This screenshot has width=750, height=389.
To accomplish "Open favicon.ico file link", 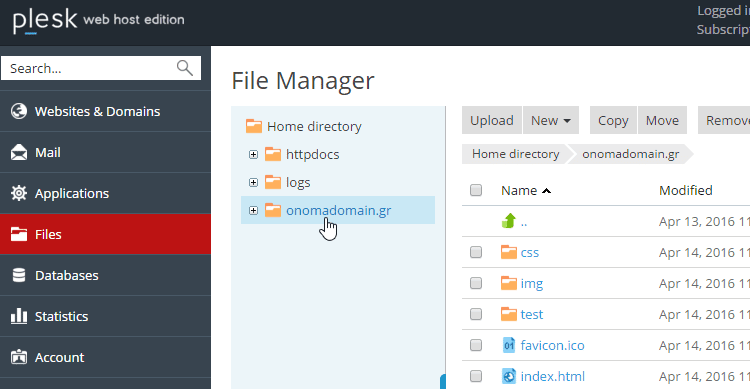I will [x=552, y=345].
